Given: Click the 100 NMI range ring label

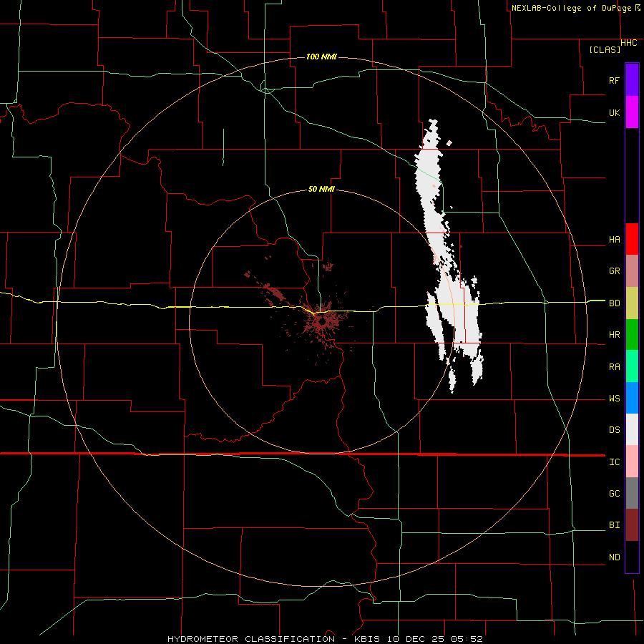Looking at the screenshot, I should (321, 57).
